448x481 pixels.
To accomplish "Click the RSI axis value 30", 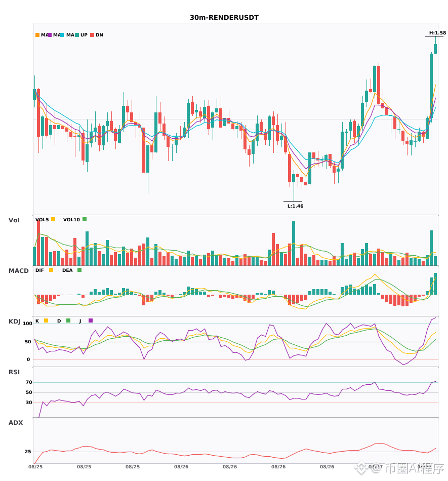I will click(29, 403).
